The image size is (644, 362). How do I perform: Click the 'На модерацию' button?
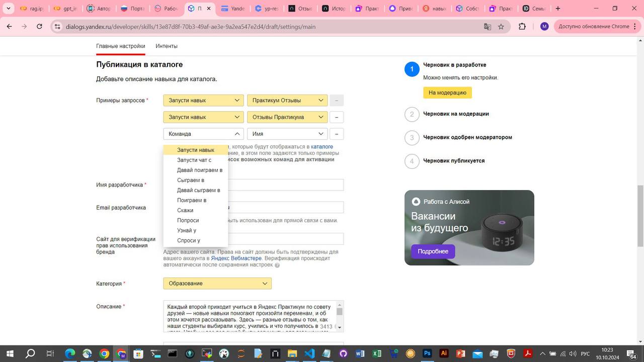tap(447, 93)
